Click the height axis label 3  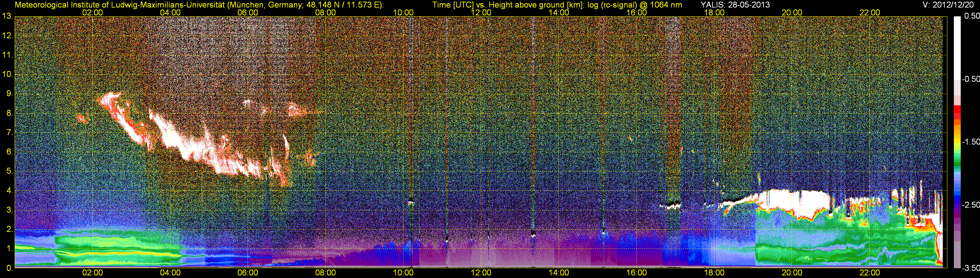point(9,210)
